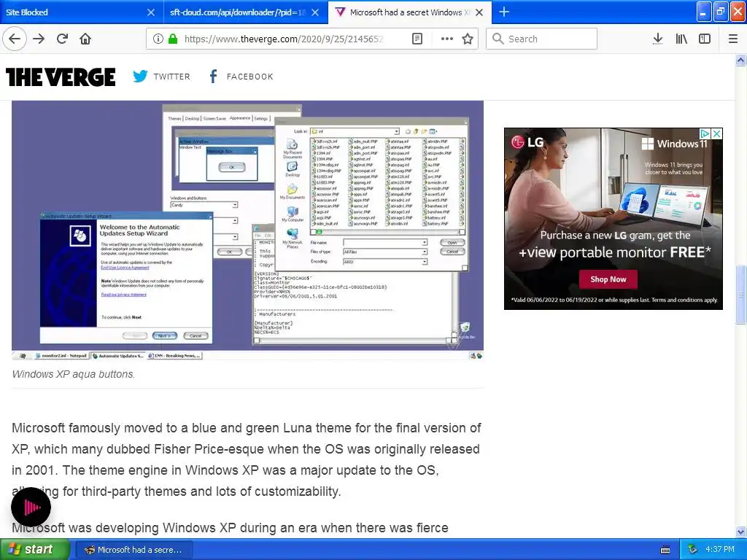The width and height of the screenshot is (747, 560).
Task: Play audio with the round pink player button
Action: coord(31,507)
